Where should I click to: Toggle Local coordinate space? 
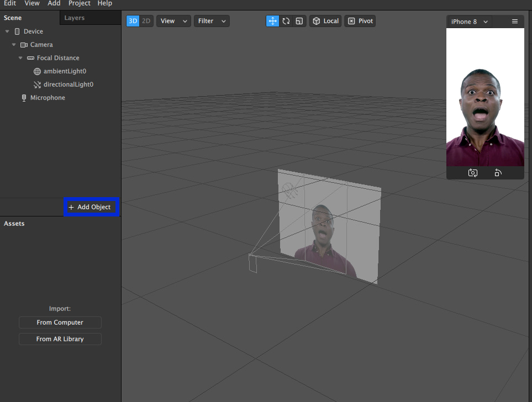(x=325, y=21)
